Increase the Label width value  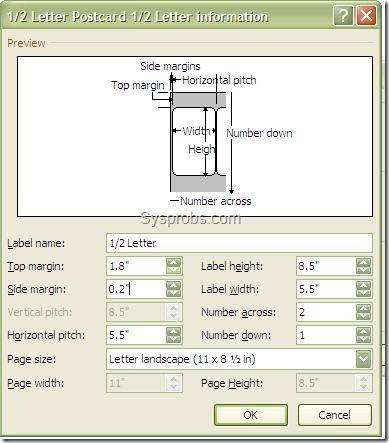(363, 285)
